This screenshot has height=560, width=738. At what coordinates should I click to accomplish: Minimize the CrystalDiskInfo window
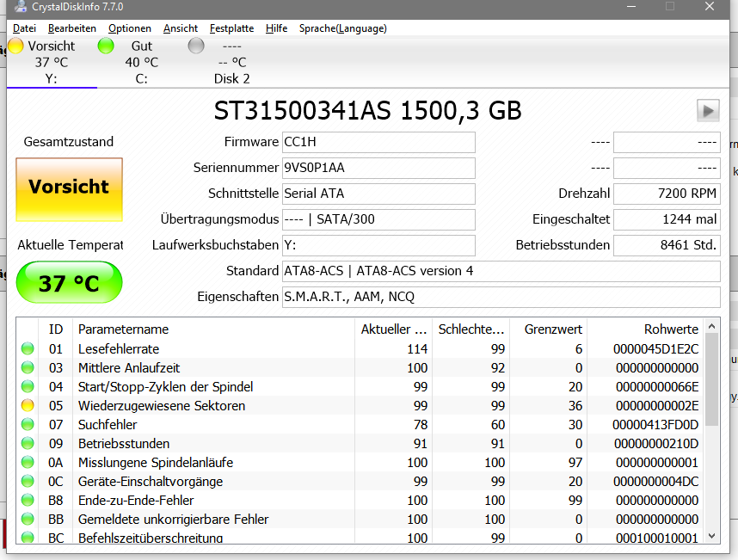click(x=631, y=6)
